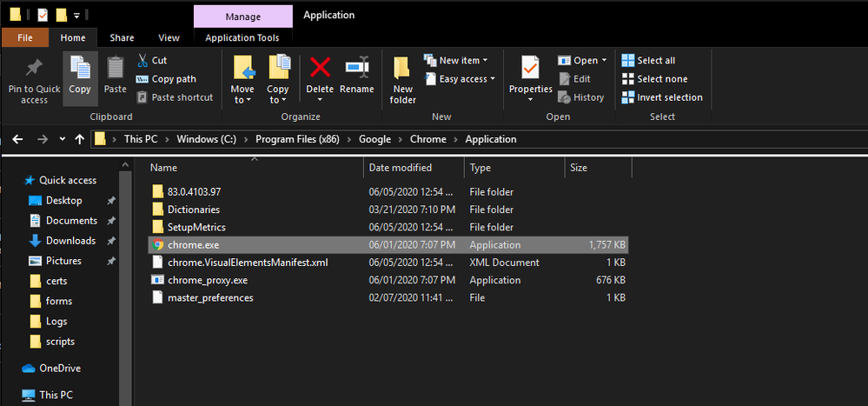Click the Copy ribbon button
Screen dimensions: 868x406
coord(80,78)
